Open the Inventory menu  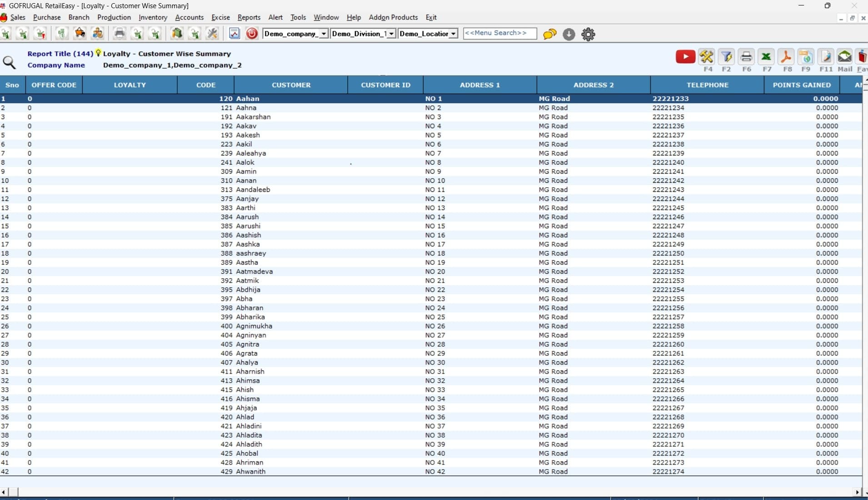point(153,17)
